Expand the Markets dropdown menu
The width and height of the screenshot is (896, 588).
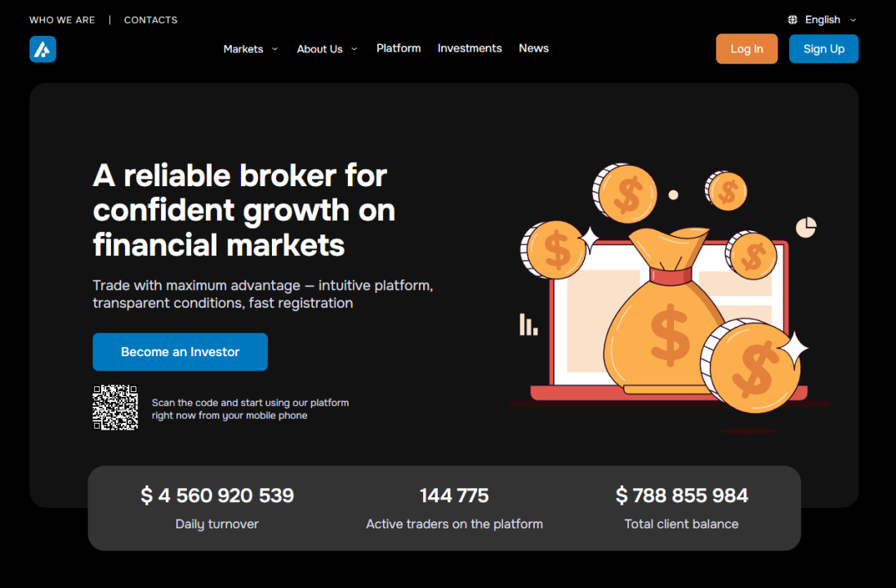point(250,49)
